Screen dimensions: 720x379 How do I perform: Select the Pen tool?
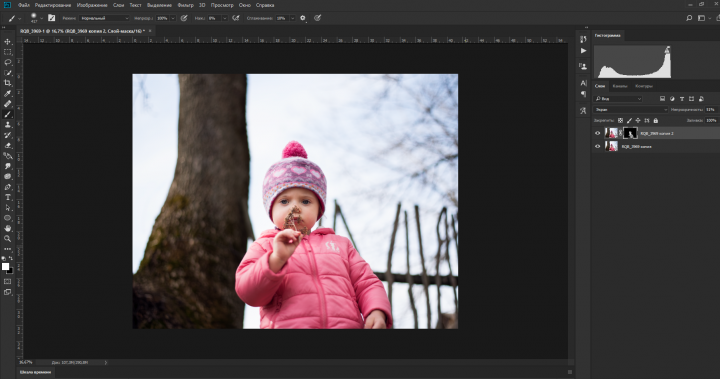coord(8,187)
